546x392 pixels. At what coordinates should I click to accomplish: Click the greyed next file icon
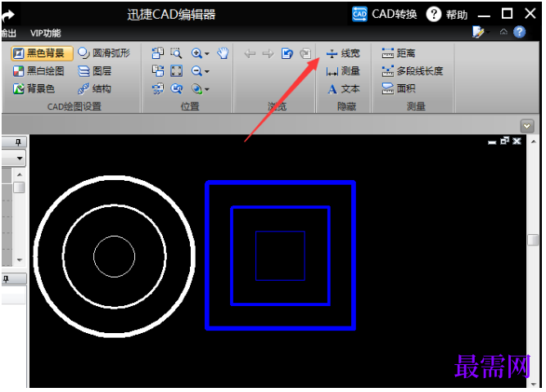coord(306,54)
